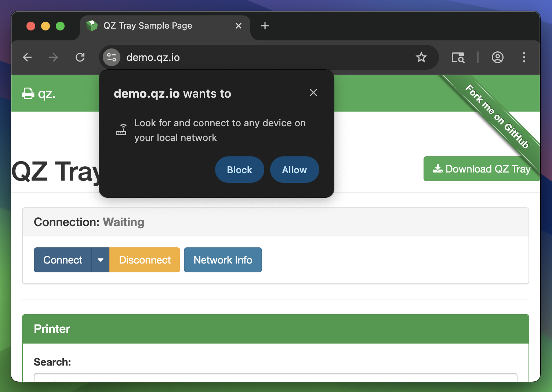The width and height of the screenshot is (552, 392).
Task: Click the 'Printer' panel heading
Action: point(52,329)
